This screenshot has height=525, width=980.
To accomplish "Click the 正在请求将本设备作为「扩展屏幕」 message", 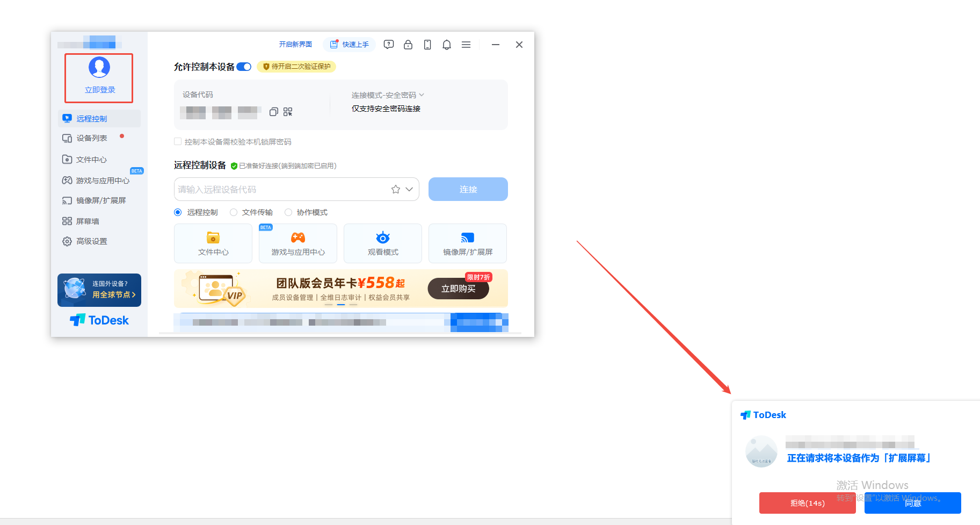I will (859, 458).
